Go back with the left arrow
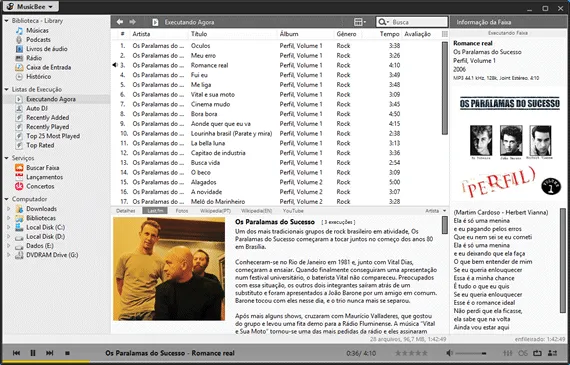Screen dimensions: 570x365 (x=120, y=22)
